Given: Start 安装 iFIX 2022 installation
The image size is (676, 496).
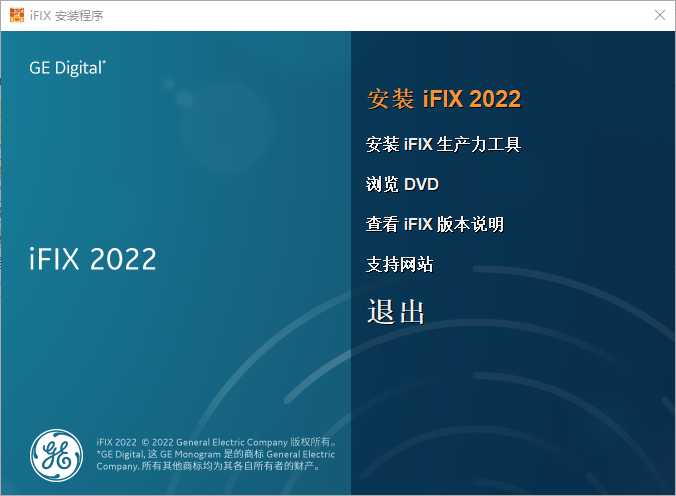Looking at the screenshot, I should tap(444, 99).
